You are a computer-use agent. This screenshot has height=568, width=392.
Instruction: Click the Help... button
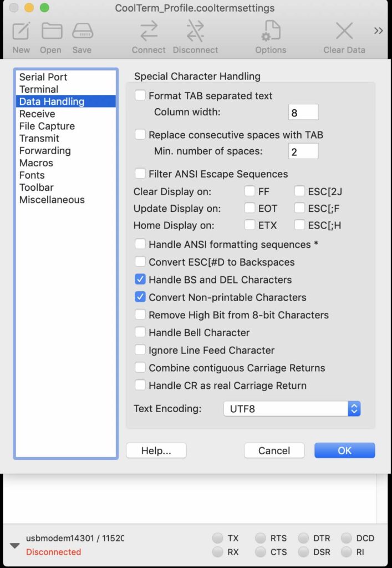(156, 450)
